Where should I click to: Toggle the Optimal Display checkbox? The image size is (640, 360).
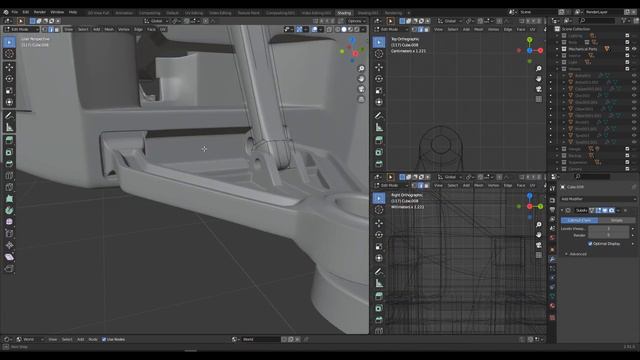coord(590,244)
